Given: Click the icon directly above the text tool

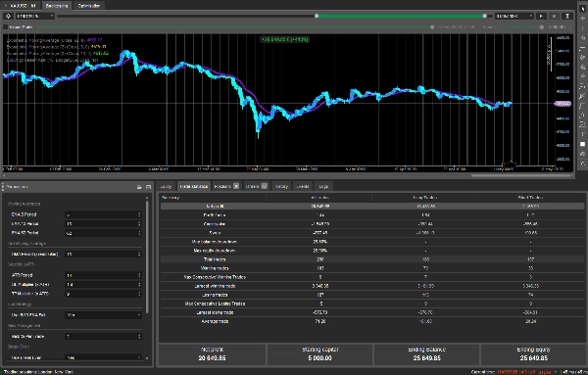Looking at the screenshot, I should tap(582, 124).
